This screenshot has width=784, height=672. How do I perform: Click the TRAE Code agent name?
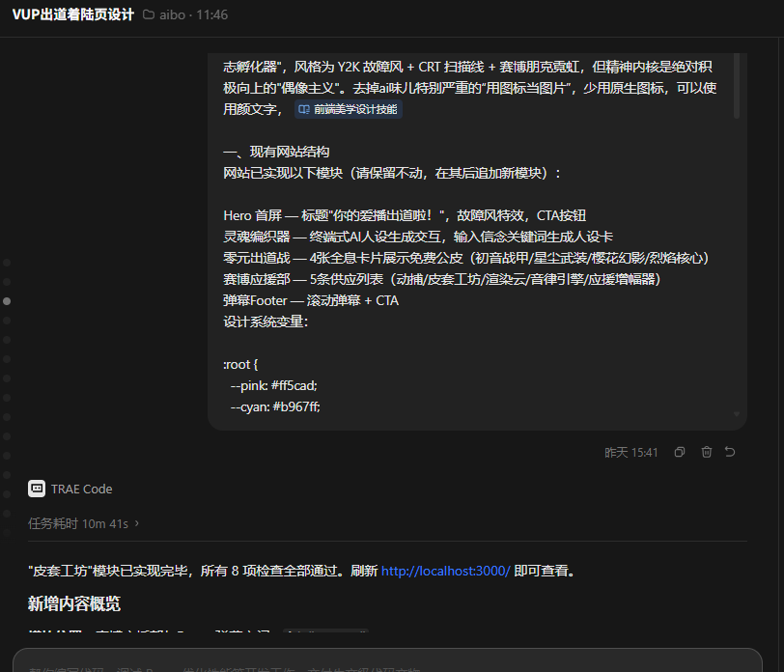(x=81, y=489)
